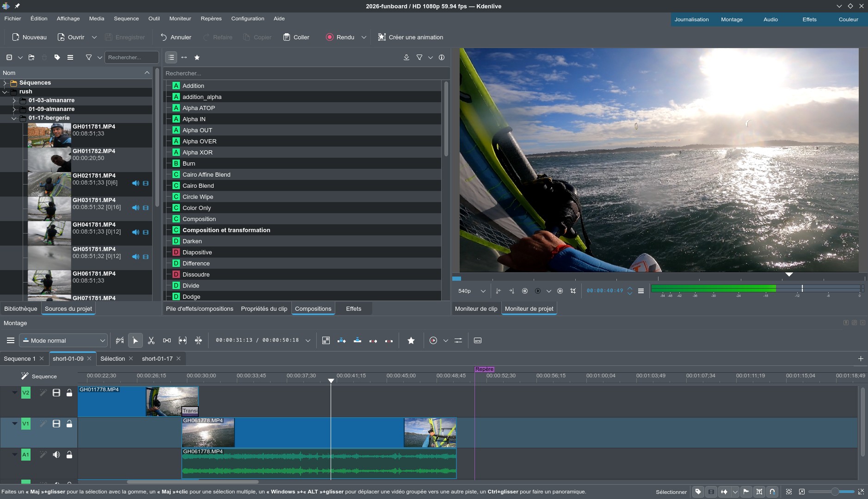Click the Créer une animation button
This screenshot has height=499, width=868.
tap(410, 37)
